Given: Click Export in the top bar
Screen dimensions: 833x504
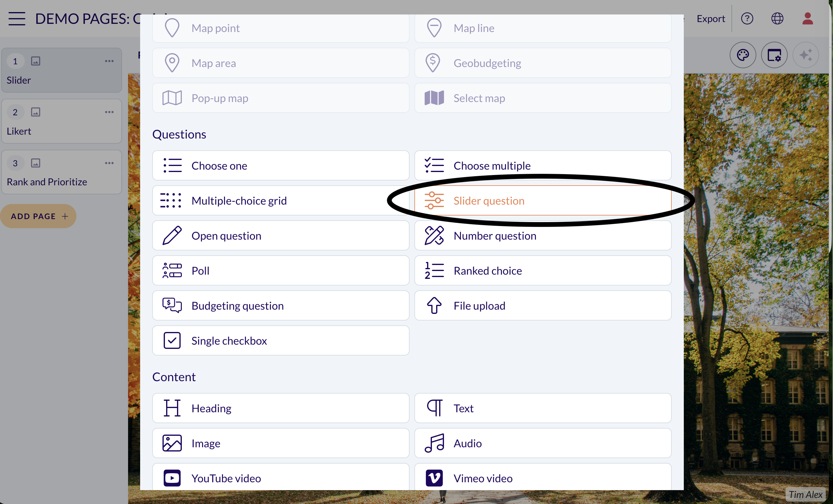Looking at the screenshot, I should pos(711,19).
